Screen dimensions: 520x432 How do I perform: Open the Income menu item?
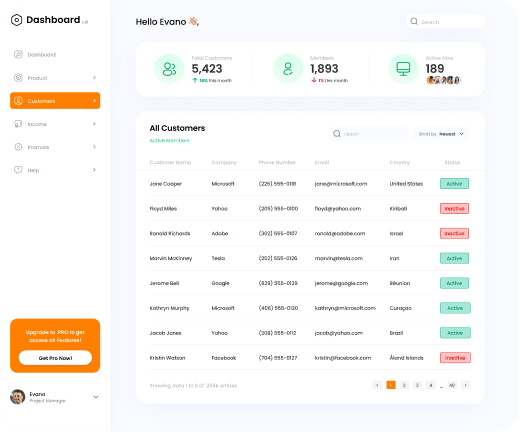pos(55,124)
